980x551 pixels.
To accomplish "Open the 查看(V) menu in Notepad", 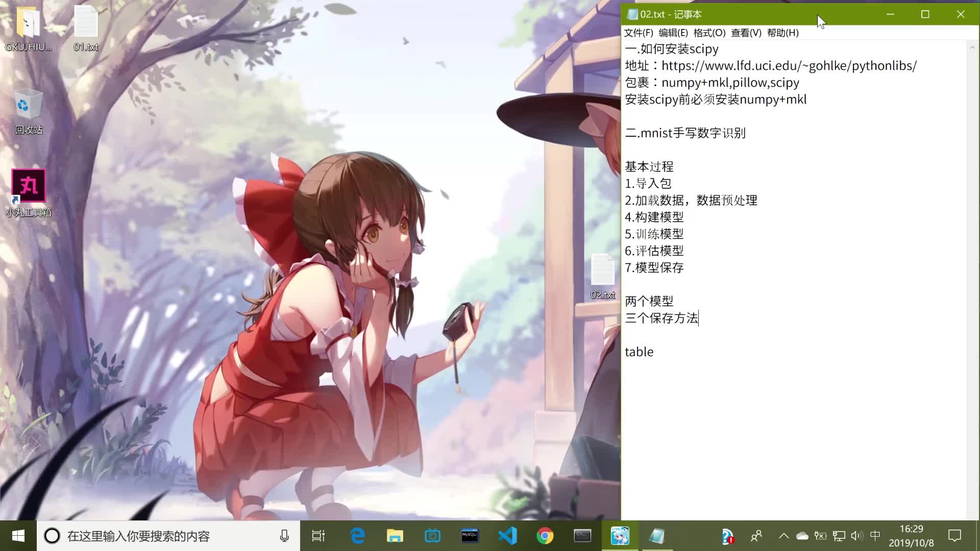I will click(x=746, y=33).
